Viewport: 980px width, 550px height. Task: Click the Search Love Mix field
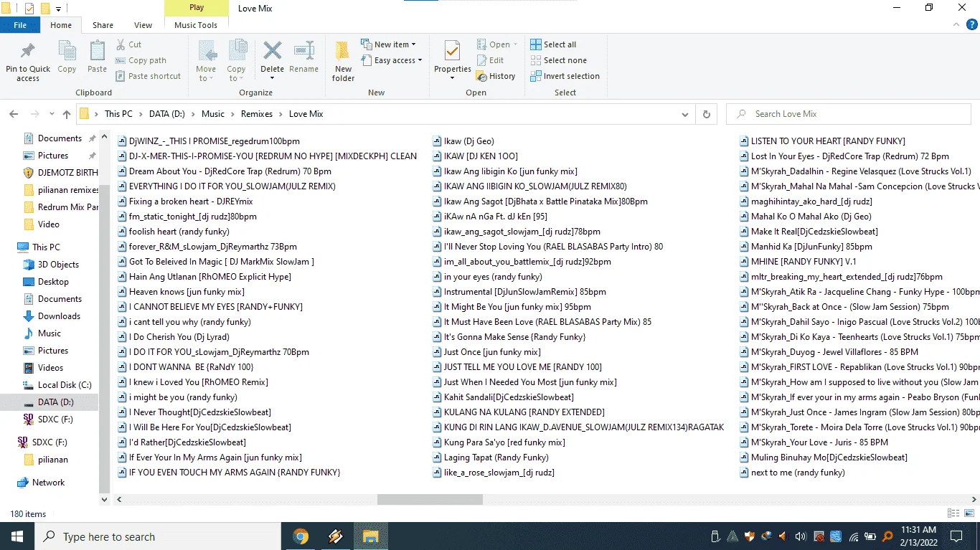850,114
